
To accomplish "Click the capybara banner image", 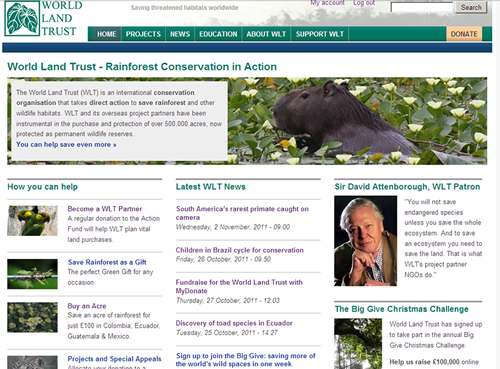I will click(x=357, y=121).
